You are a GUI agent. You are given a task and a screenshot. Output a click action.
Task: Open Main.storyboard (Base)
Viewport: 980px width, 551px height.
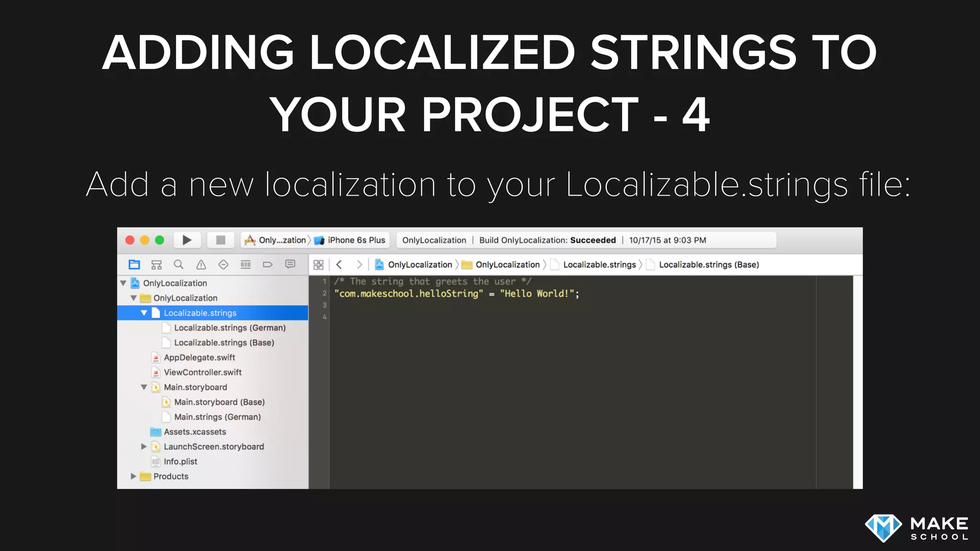point(213,402)
